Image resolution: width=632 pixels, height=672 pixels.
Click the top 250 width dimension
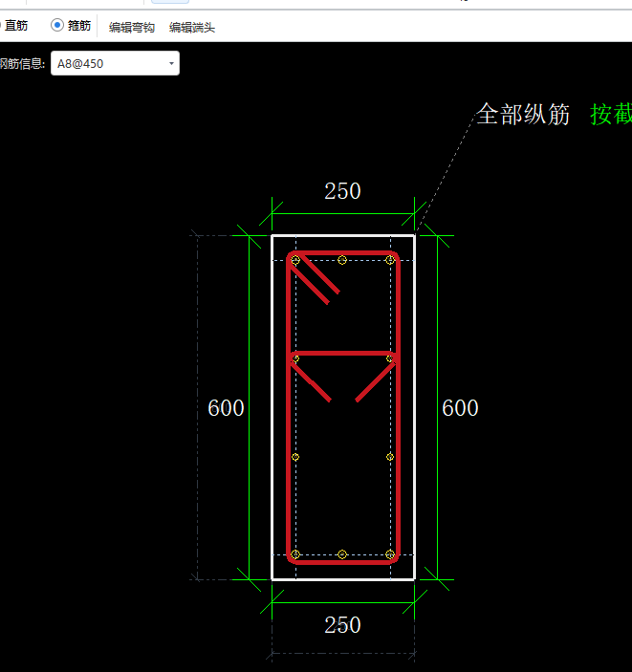point(342,191)
